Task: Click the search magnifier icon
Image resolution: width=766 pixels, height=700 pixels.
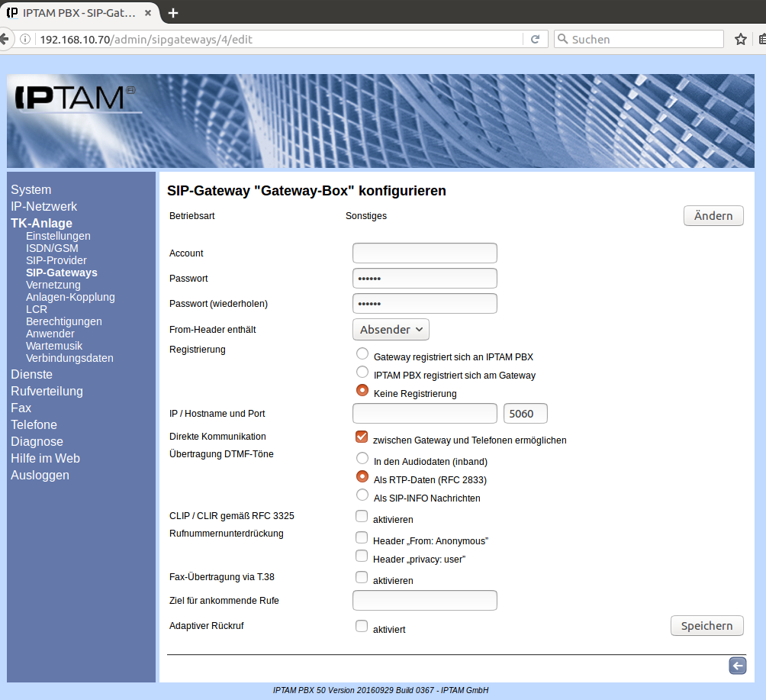Action: (562, 39)
